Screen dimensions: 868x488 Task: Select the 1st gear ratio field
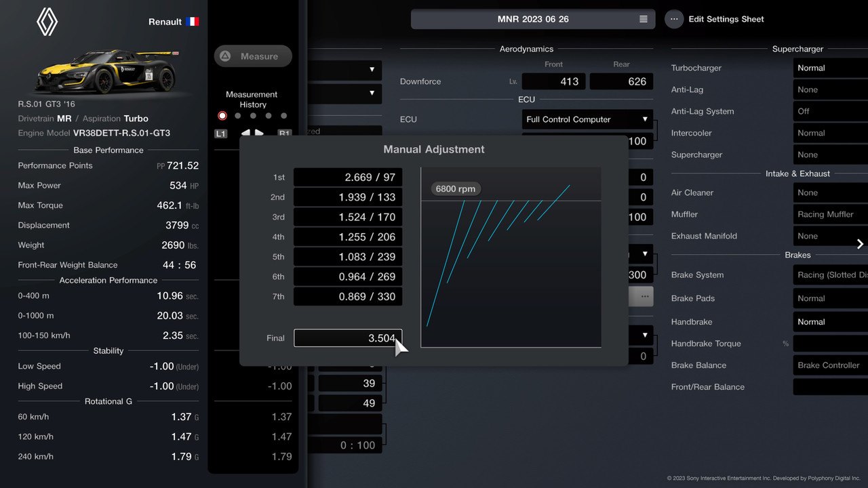348,178
